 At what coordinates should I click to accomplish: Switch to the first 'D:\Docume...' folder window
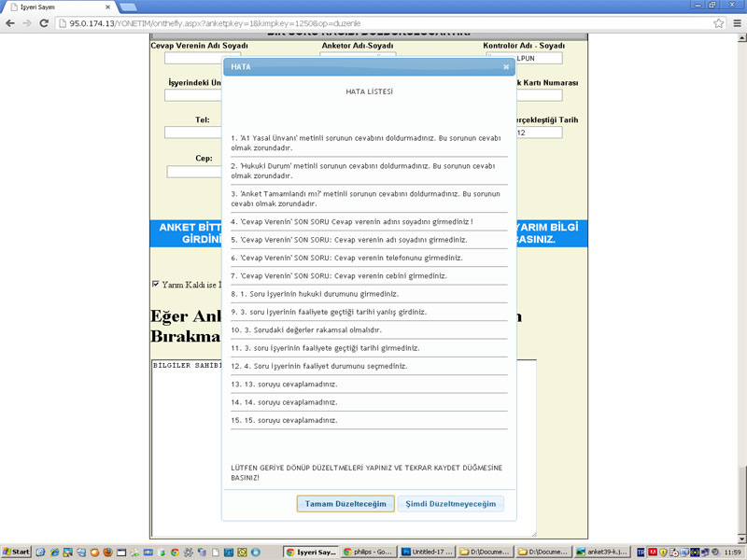(486, 552)
